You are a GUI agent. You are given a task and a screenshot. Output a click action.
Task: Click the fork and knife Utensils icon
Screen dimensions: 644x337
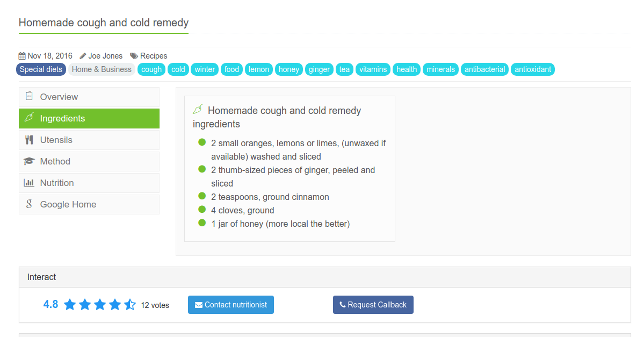[29, 140]
